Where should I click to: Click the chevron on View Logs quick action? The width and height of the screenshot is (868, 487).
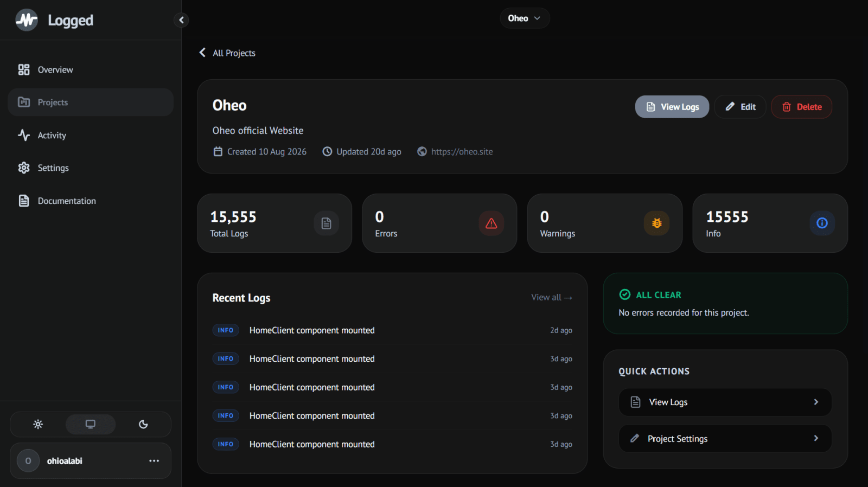[x=816, y=402]
